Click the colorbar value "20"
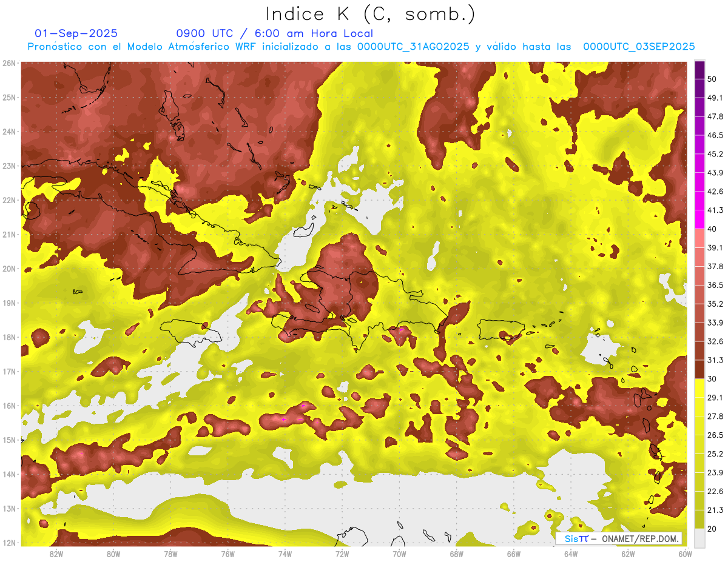This screenshot has width=728, height=562. coord(712,529)
